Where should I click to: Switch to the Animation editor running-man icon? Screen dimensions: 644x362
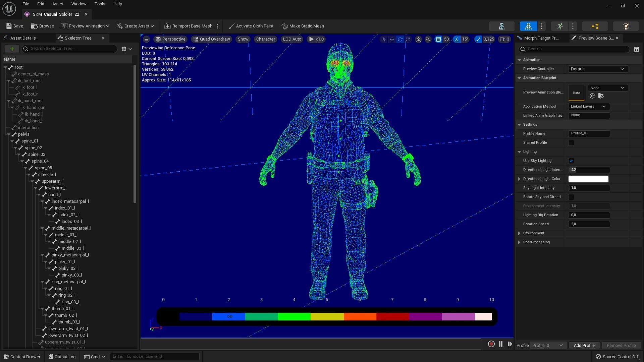tap(559, 26)
